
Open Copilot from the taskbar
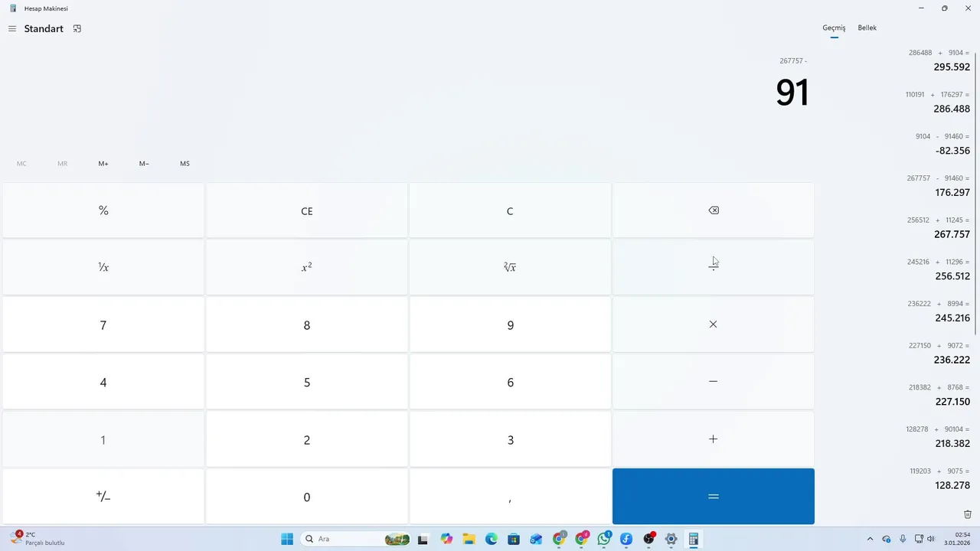tap(446, 539)
